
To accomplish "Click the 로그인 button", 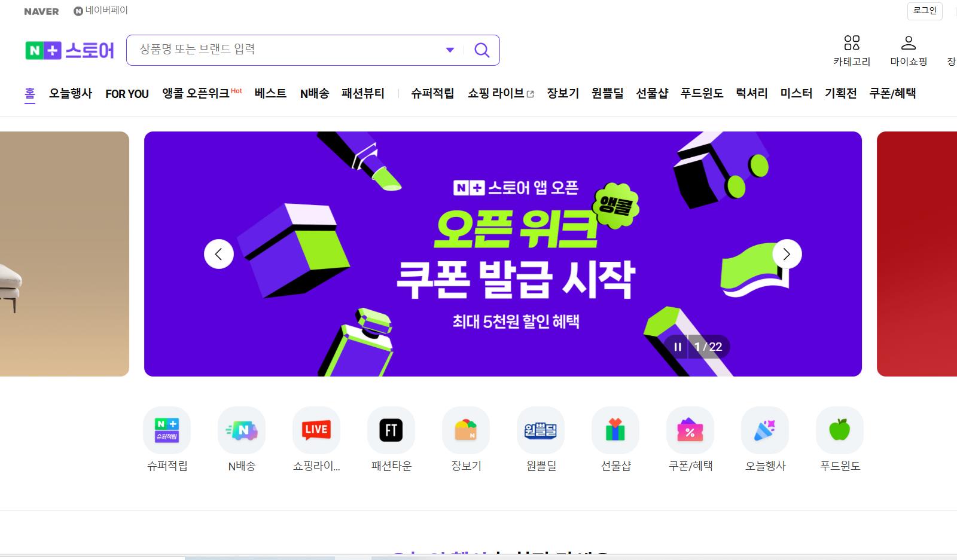I will [925, 11].
